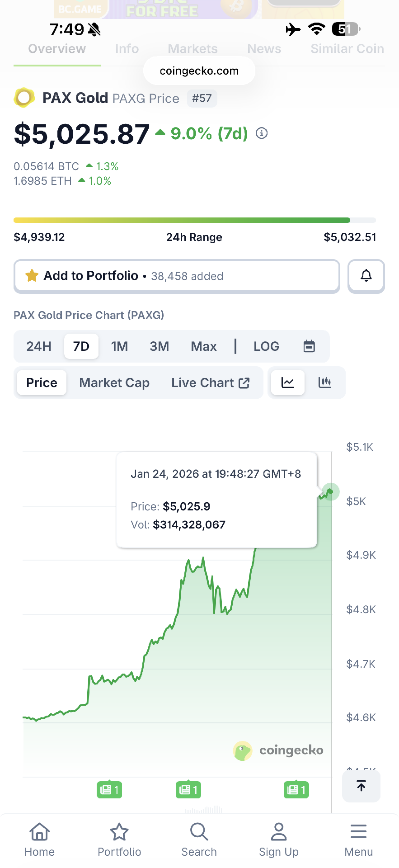Select the 24H time range

[39, 346]
